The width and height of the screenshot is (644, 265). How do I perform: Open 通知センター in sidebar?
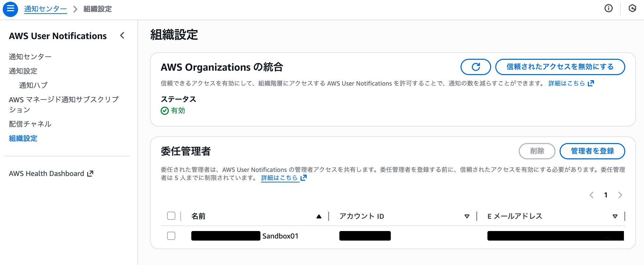click(x=30, y=57)
